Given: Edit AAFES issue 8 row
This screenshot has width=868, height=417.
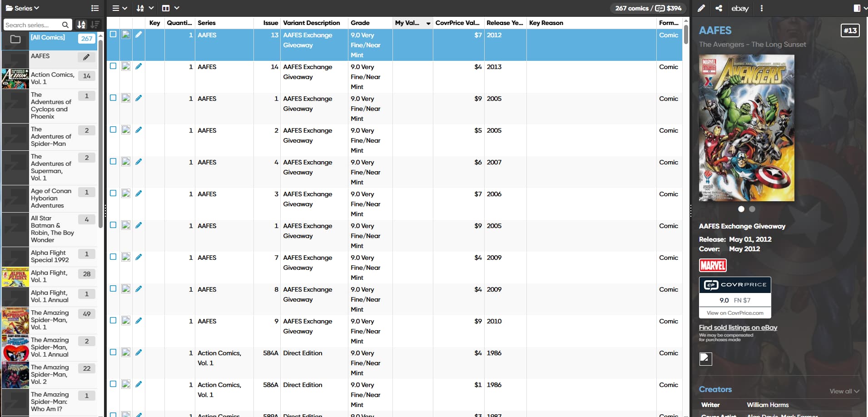Looking at the screenshot, I should coord(139,289).
